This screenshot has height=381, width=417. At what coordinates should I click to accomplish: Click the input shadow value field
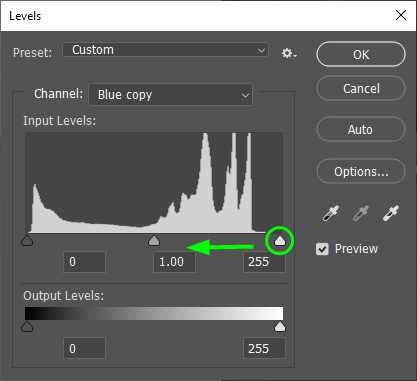[x=84, y=262]
